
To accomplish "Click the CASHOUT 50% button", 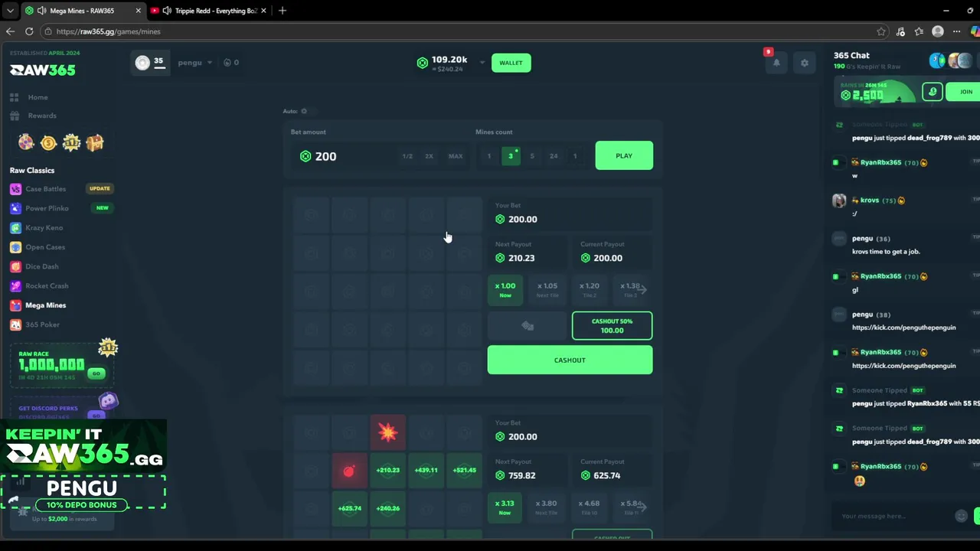I will coord(612,326).
